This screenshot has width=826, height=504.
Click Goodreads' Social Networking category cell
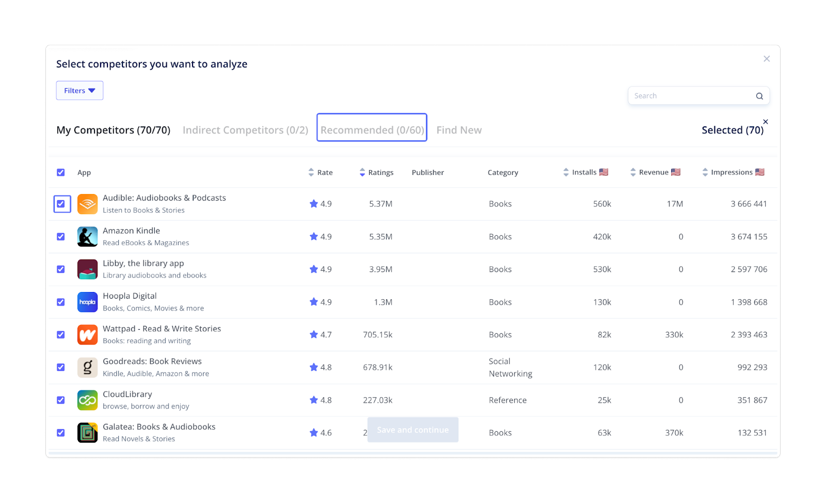[511, 367]
